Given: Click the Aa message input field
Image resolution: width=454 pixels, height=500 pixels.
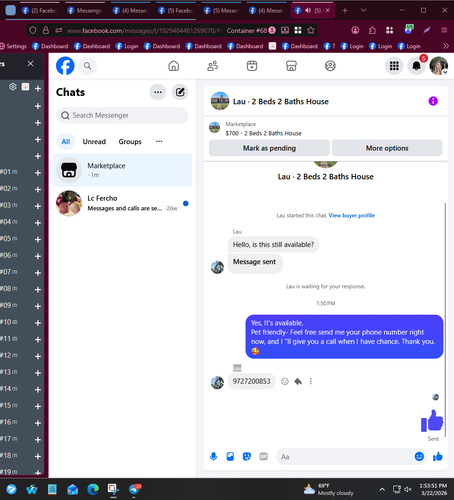Looking at the screenshot, I should tap(345, 457).
